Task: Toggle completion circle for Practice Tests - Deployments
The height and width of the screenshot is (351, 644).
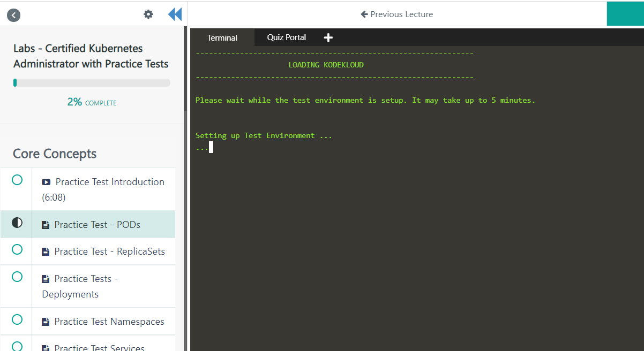Action: click(17, 277)
